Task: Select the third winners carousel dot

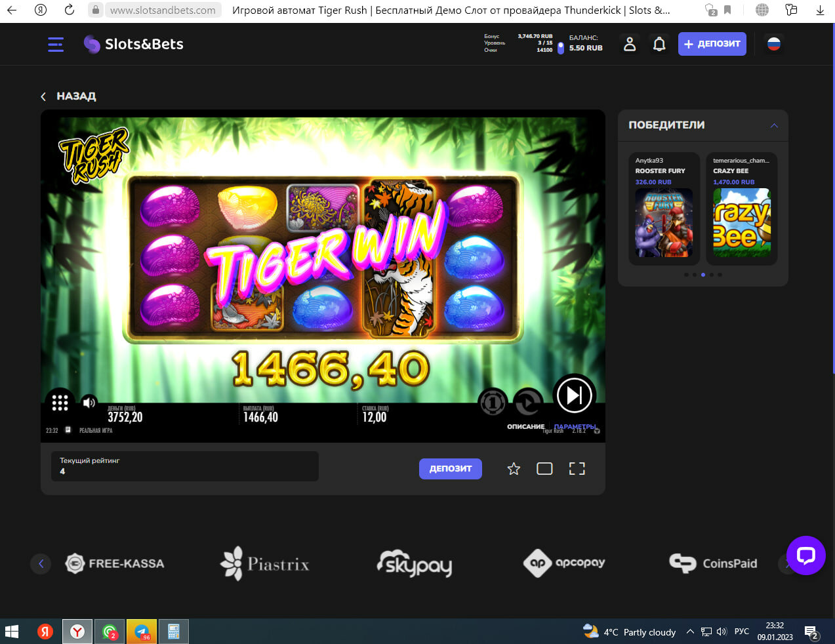Action: 703,275
